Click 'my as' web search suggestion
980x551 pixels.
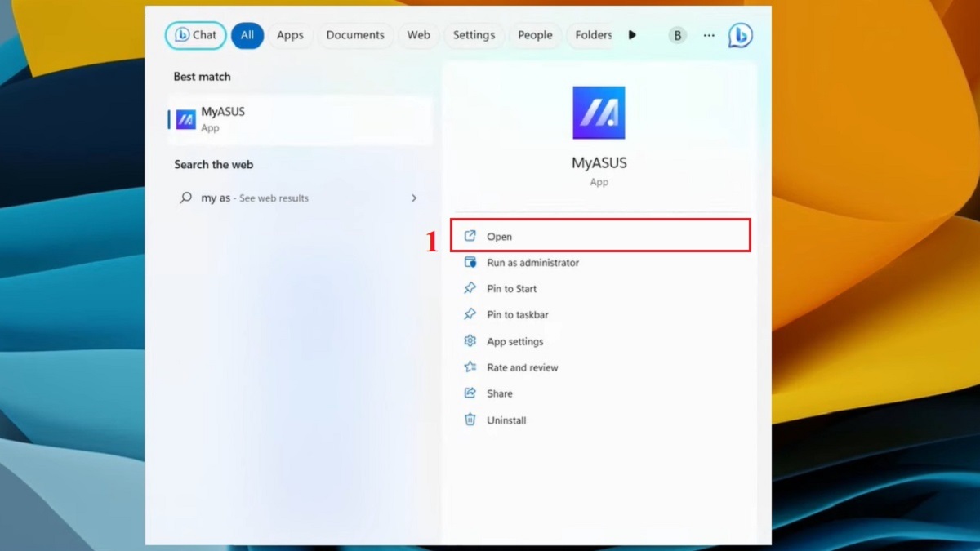tap(300, 198)
